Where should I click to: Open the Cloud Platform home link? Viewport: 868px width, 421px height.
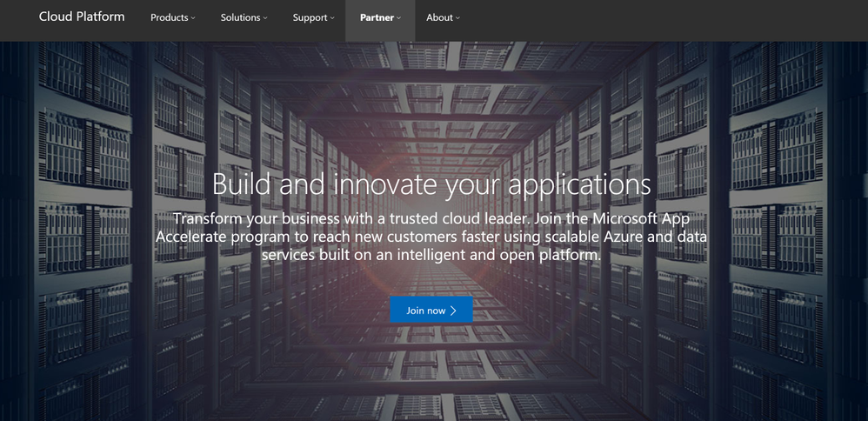coord(82,17)
